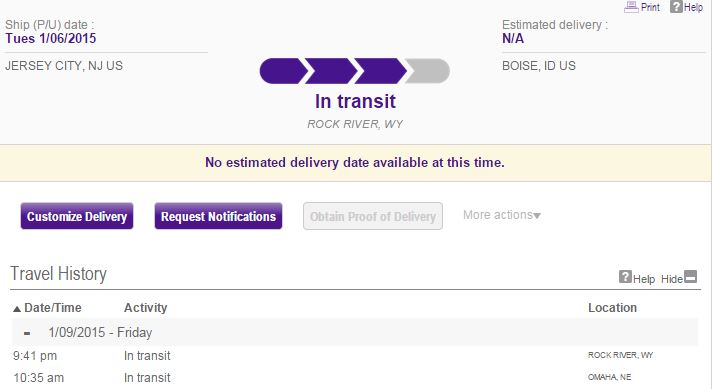
Task: Open the More actions dropdown
Action: coord(502,215)
